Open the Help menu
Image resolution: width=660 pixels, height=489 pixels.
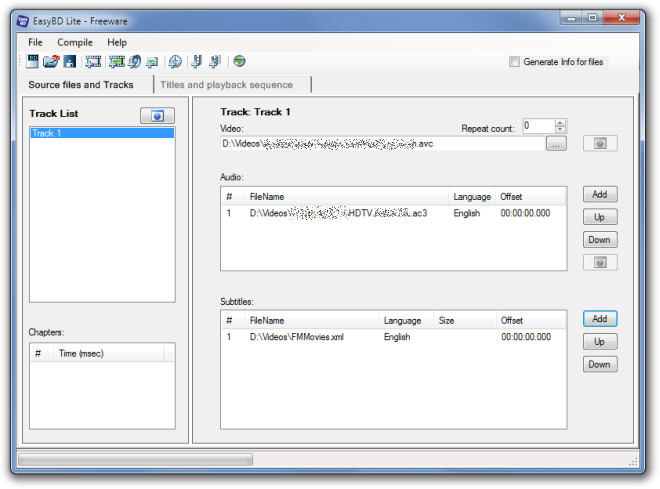click(117, 42)
